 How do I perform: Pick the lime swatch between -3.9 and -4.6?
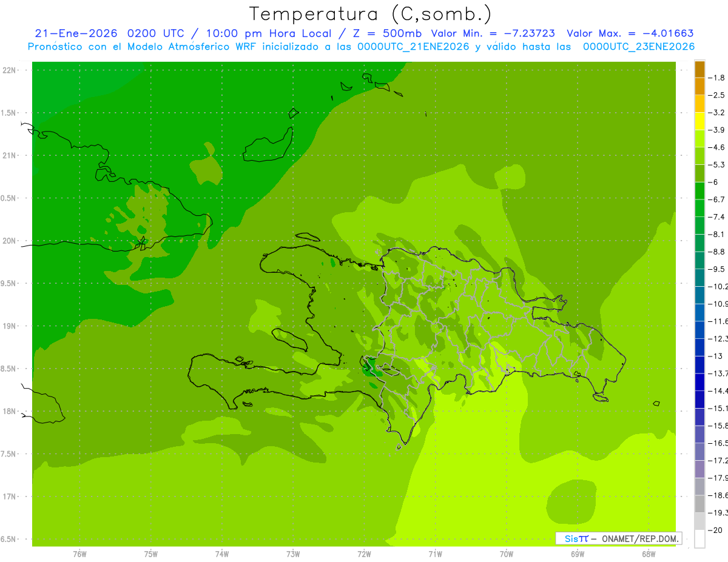coord(699,138)
